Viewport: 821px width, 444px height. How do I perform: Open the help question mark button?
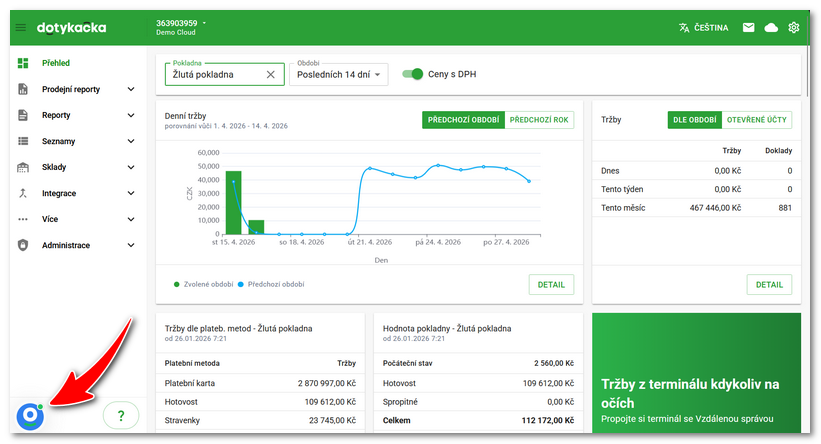pyautogui.click(x=121, y=416)
